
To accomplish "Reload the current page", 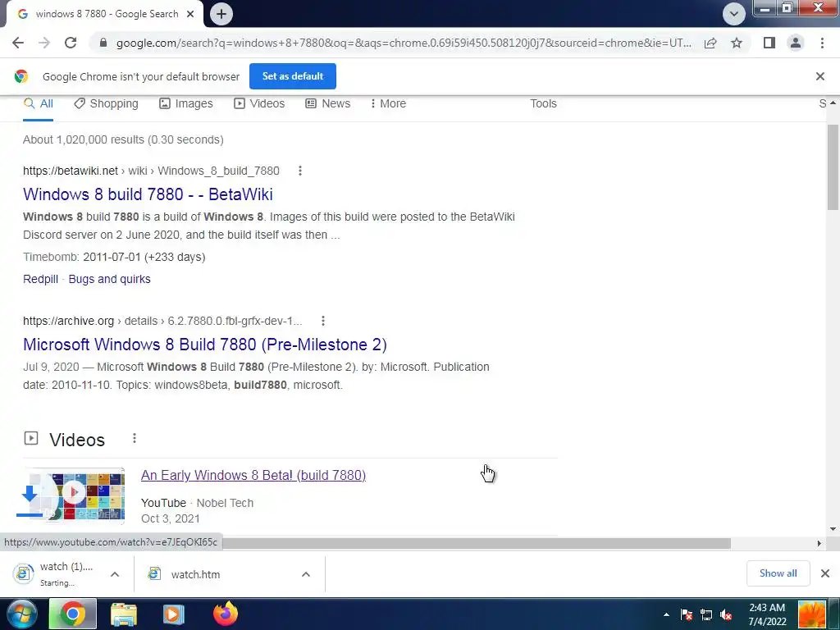I will pos(71,43).
